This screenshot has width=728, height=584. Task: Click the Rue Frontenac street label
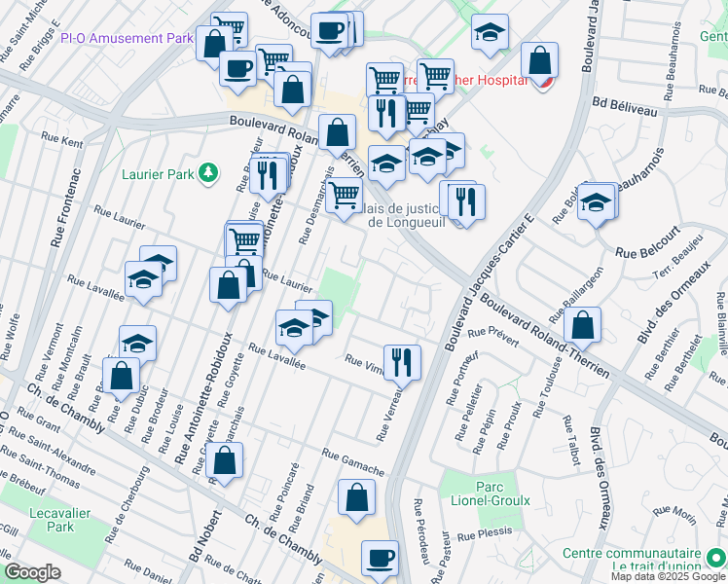coord(65,208)
